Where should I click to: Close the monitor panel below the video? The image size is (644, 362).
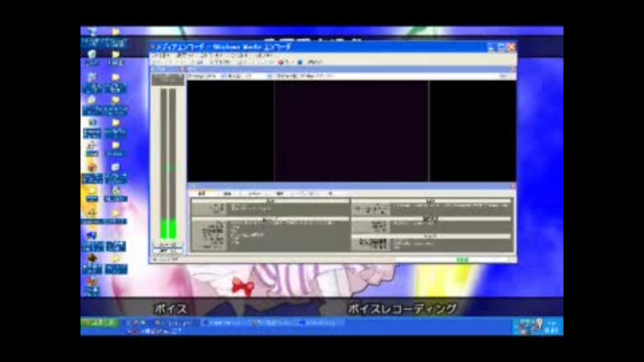tap(513, 186)
